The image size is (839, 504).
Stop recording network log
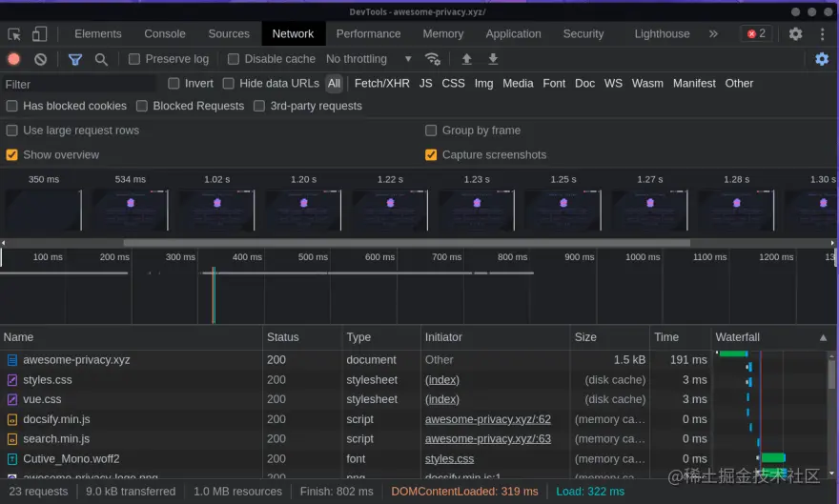point(14,59)
